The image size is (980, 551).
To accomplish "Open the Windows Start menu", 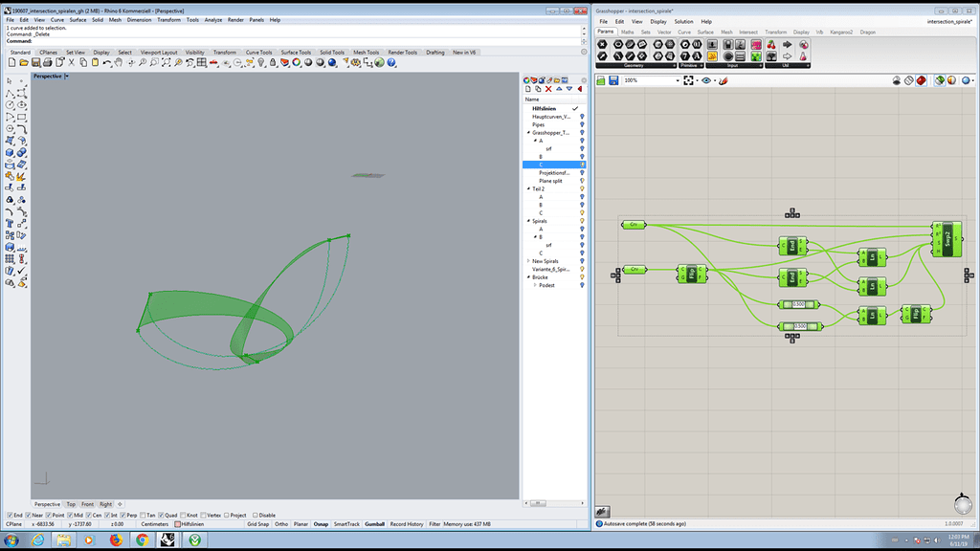I will [11, 540].
